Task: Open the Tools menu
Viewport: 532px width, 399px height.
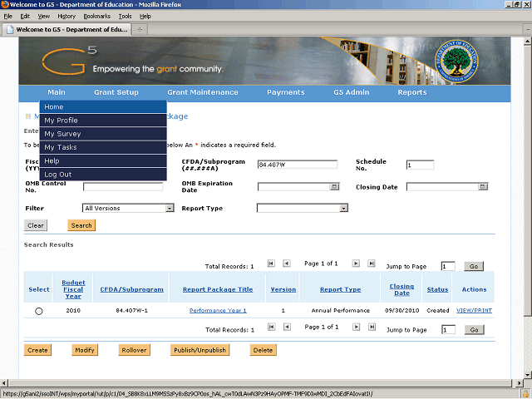Action: tap(125, 17)
